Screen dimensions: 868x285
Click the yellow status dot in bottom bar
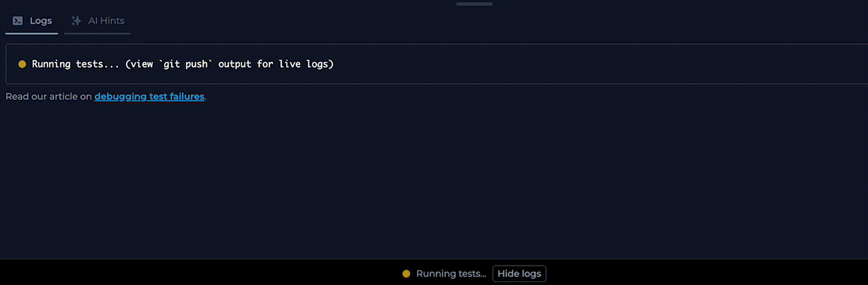point(406,274)
